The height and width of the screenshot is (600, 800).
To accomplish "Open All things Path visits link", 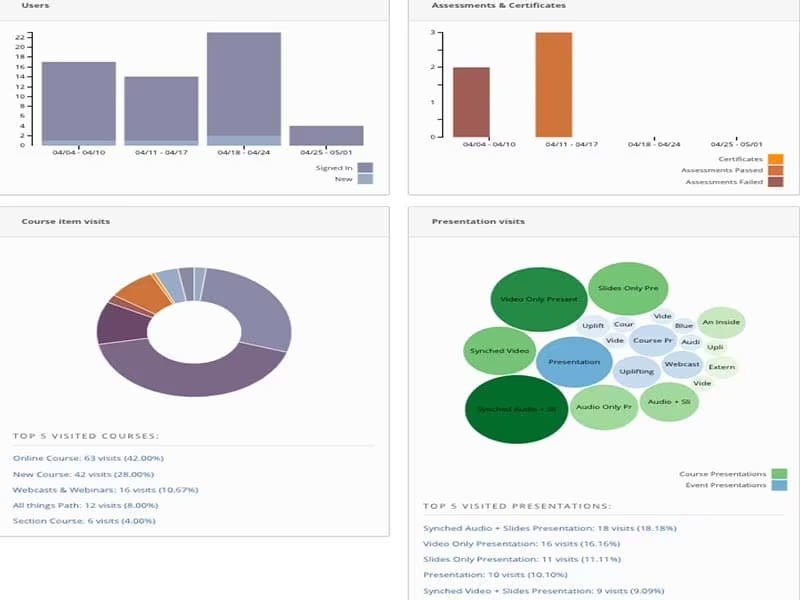I will [86, 505].
